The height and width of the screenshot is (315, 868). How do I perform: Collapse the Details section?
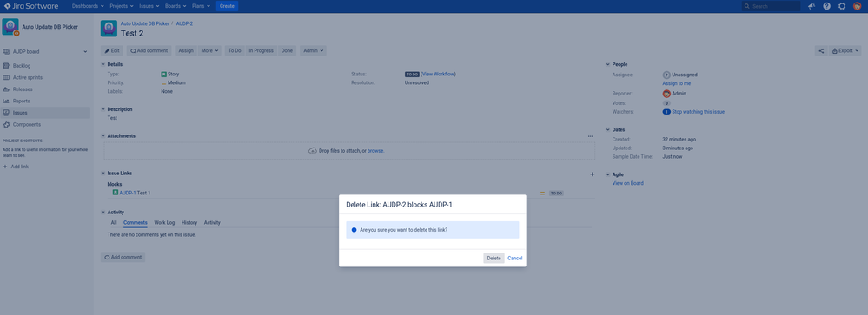point(103,65)
